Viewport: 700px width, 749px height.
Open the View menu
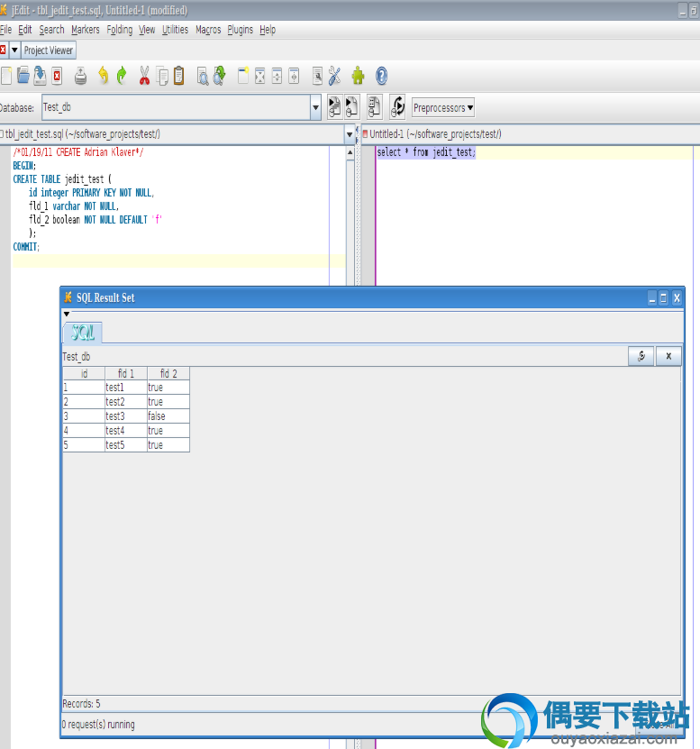pyautogui.click(x=147, y=30)
